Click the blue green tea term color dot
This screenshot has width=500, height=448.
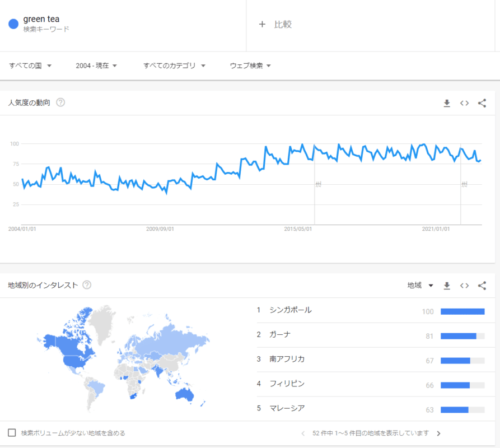click(13, 24)
